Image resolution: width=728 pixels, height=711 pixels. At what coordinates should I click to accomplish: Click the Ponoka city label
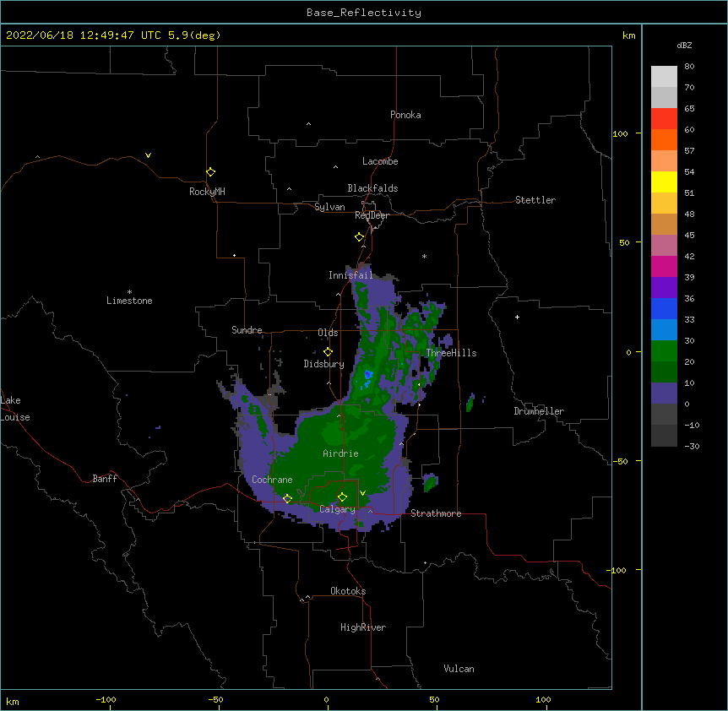(x=405, y=115)
